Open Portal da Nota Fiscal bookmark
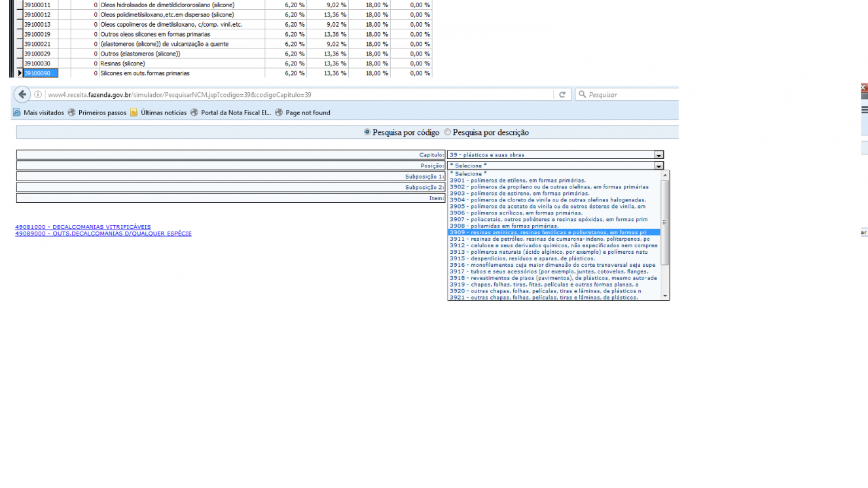868x488 pixels. click(x=230, y=113)
